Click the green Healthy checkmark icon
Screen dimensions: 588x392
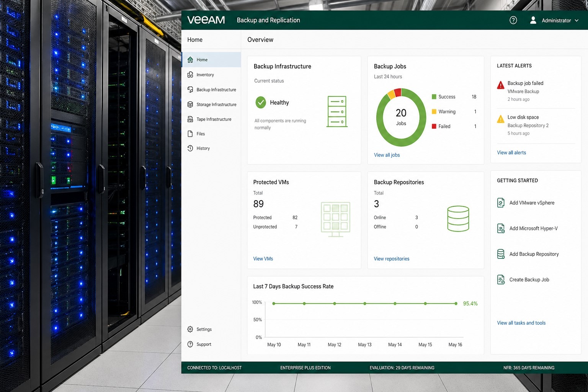point(261,102)
